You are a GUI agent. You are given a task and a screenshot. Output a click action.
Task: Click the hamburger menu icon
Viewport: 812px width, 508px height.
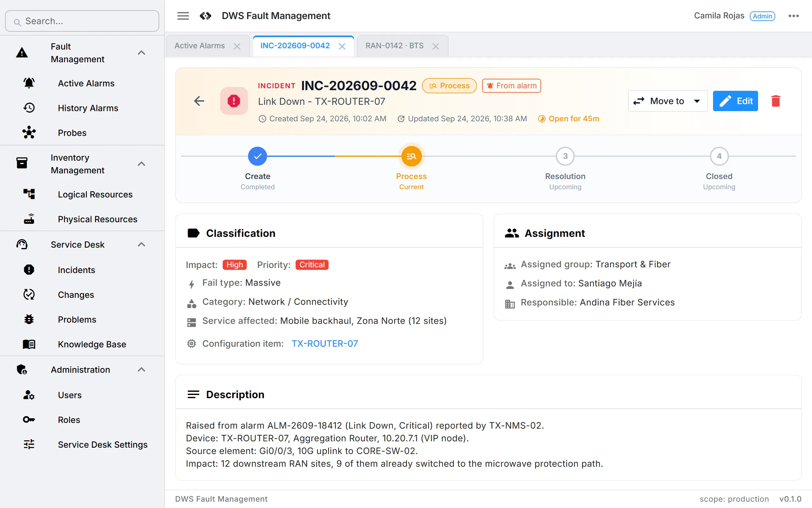point(183,16)
